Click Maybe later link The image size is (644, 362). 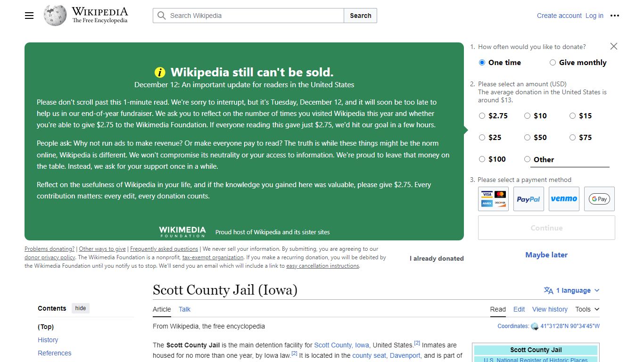pos(546,255)
